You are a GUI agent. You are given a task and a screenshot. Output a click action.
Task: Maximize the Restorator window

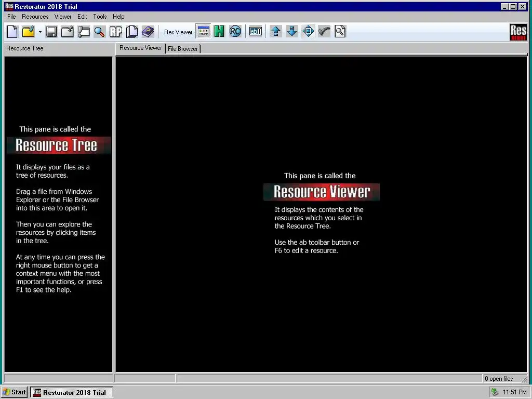coord(513,6)
